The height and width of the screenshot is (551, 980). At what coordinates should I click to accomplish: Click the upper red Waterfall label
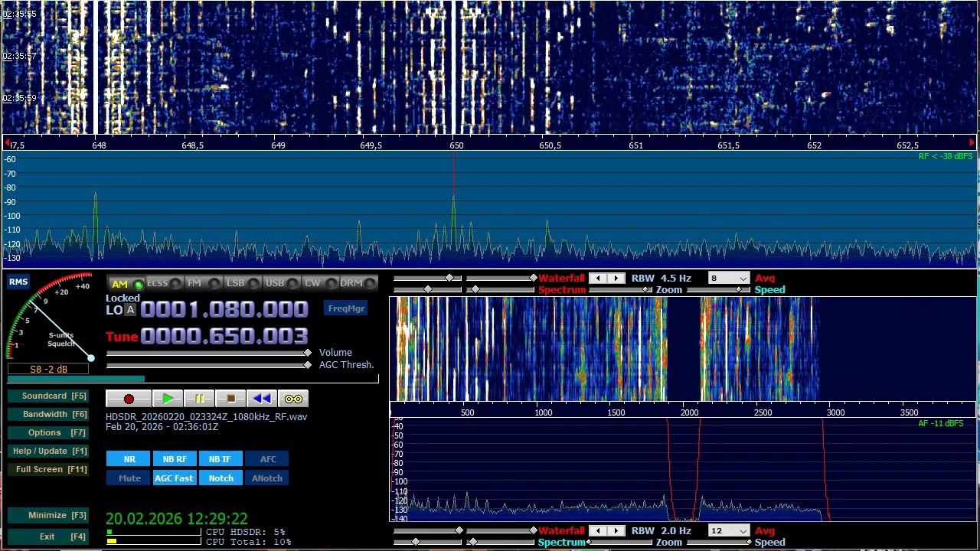click(561, 279)
